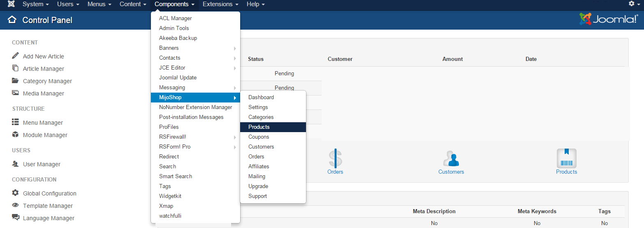Expand the JCE Editor submenu
The height and width of the screenshot is (228, 644).
[x=195, y=67]
